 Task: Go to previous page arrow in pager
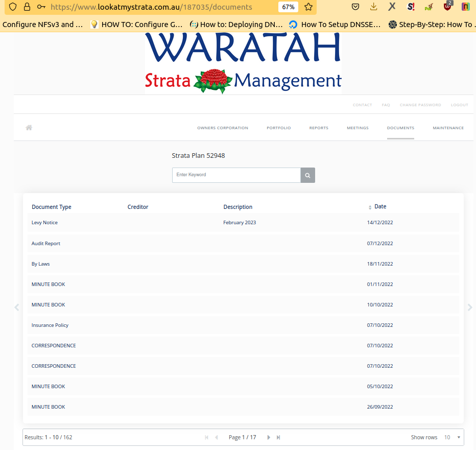pyautogui.click(x=217, y=438)
